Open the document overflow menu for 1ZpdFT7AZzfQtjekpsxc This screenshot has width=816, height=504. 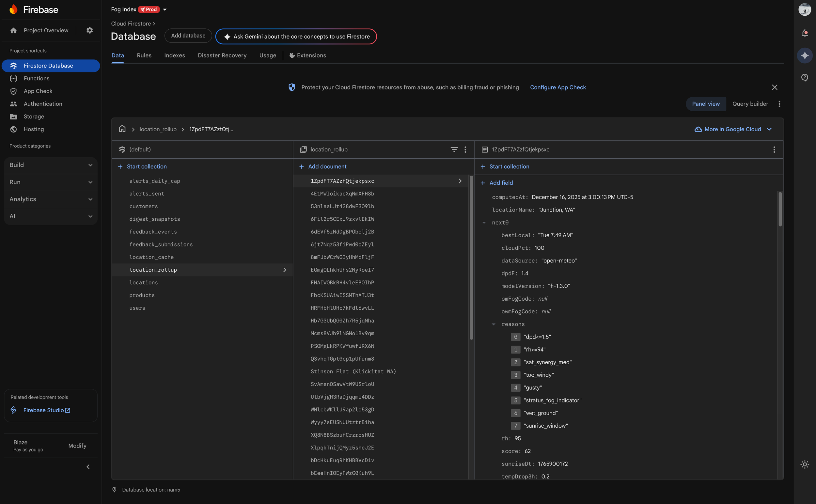tap(774, 150)
